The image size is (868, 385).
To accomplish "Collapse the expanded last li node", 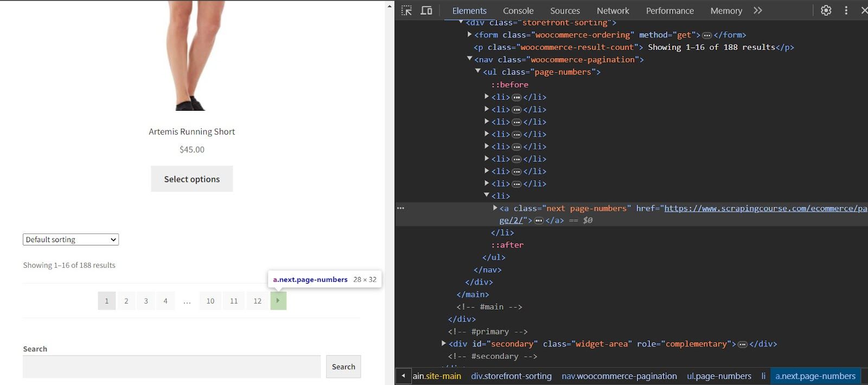I will pos(487,195).
